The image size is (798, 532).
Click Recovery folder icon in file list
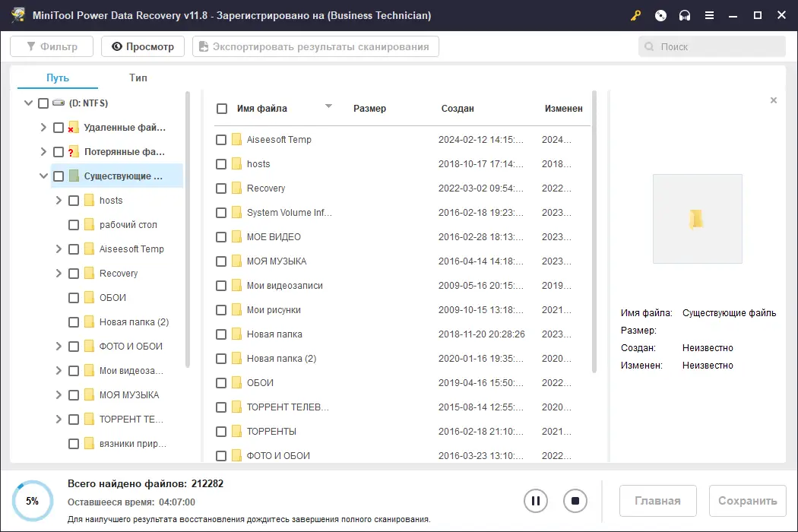pos(236,188)
